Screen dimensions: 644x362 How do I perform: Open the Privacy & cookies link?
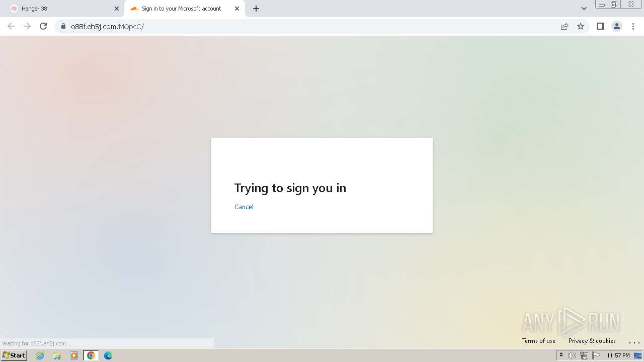592,341
